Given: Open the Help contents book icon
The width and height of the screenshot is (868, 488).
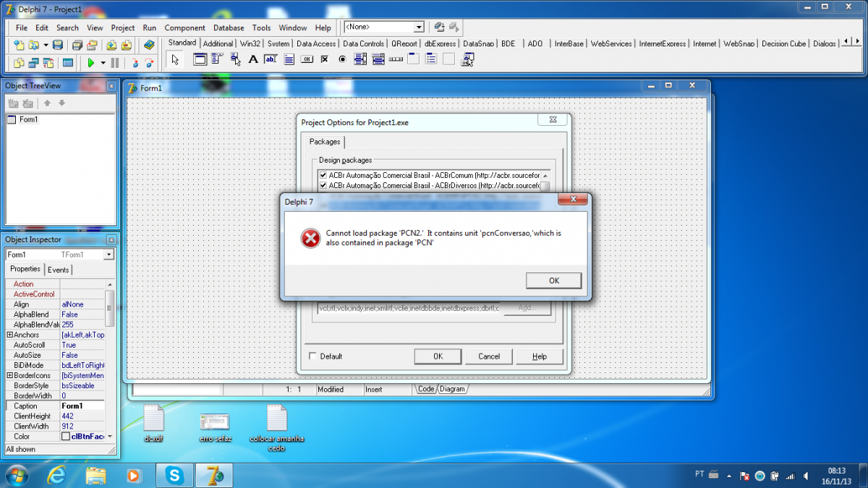Looking at the screenshot, I should tap(149, 45).
